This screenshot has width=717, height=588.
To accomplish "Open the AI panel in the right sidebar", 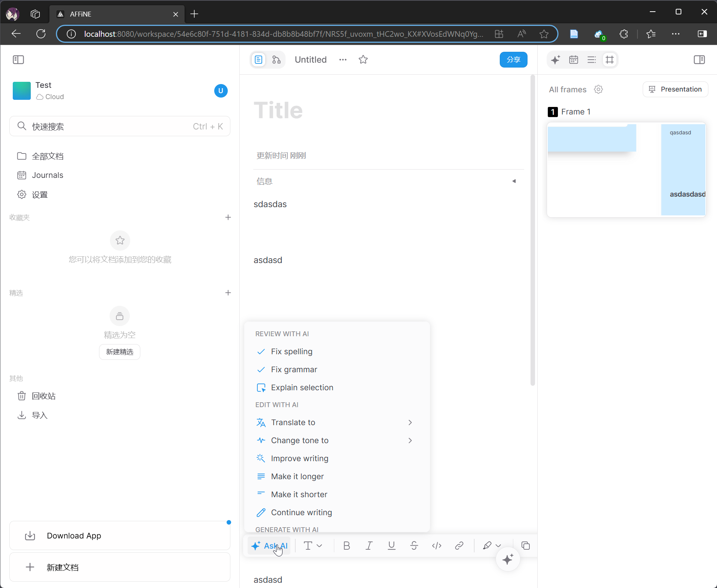I will 555,60.
